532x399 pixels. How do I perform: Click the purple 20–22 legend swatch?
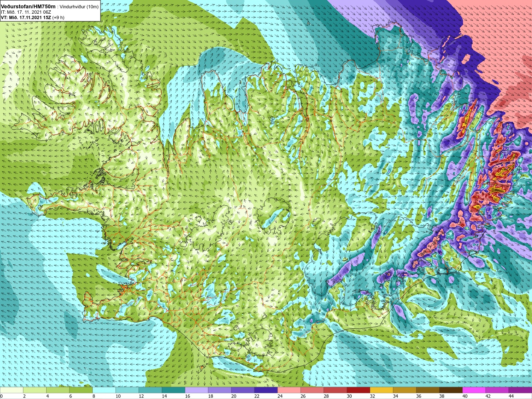coord(243,390)
